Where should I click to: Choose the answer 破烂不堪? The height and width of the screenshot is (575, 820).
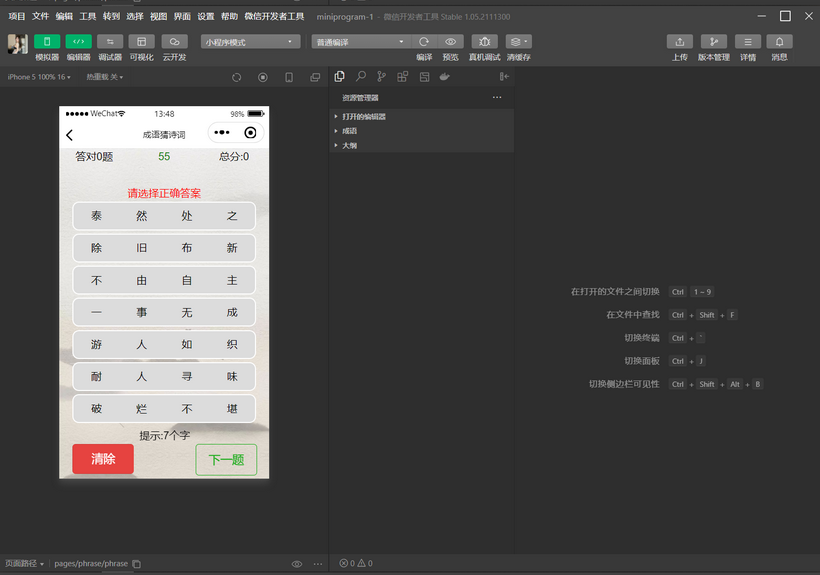tap(164, 408)
